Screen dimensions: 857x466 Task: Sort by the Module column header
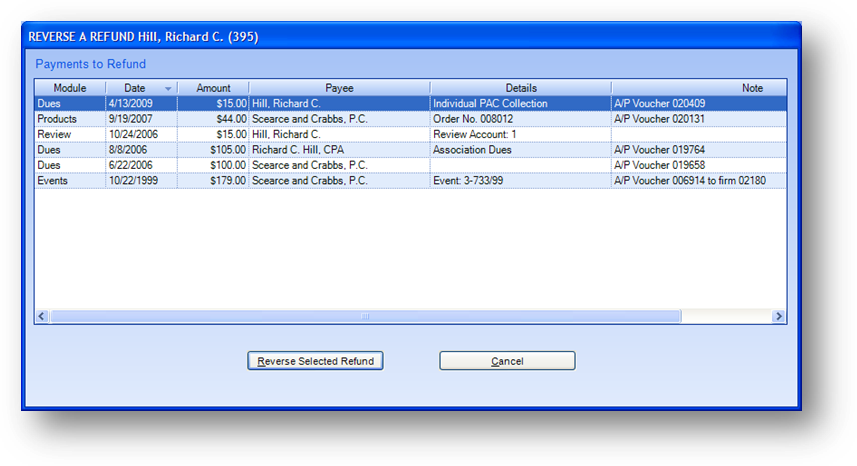click(x=69, y=88)
